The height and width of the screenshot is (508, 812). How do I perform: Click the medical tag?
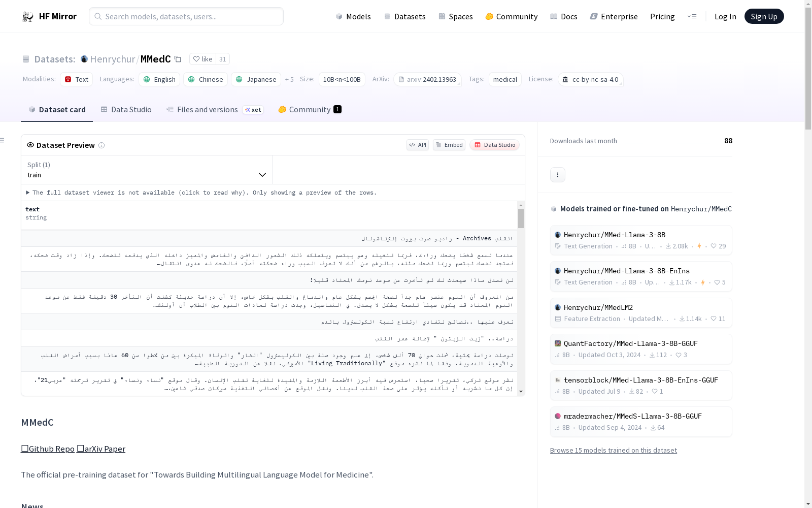[505, 79]
